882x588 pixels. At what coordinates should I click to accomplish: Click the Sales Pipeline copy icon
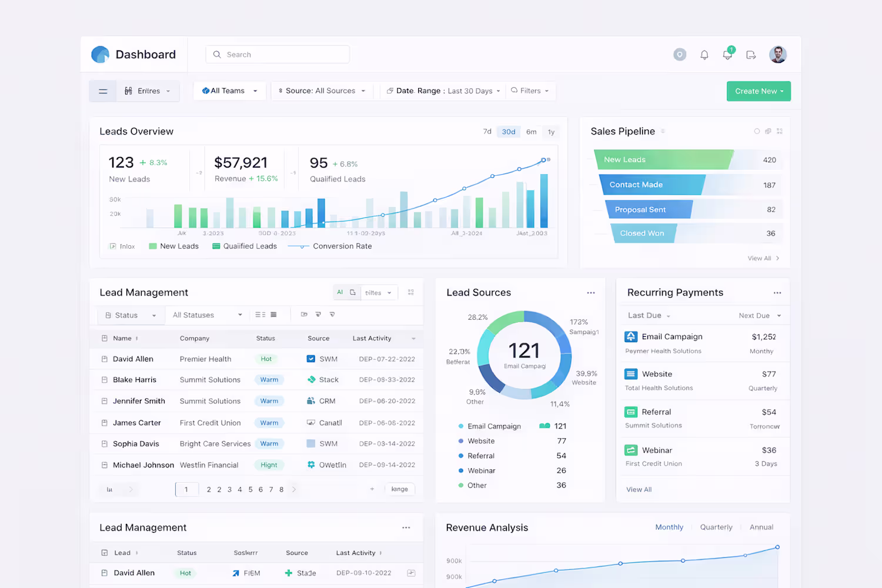(768, 131)
